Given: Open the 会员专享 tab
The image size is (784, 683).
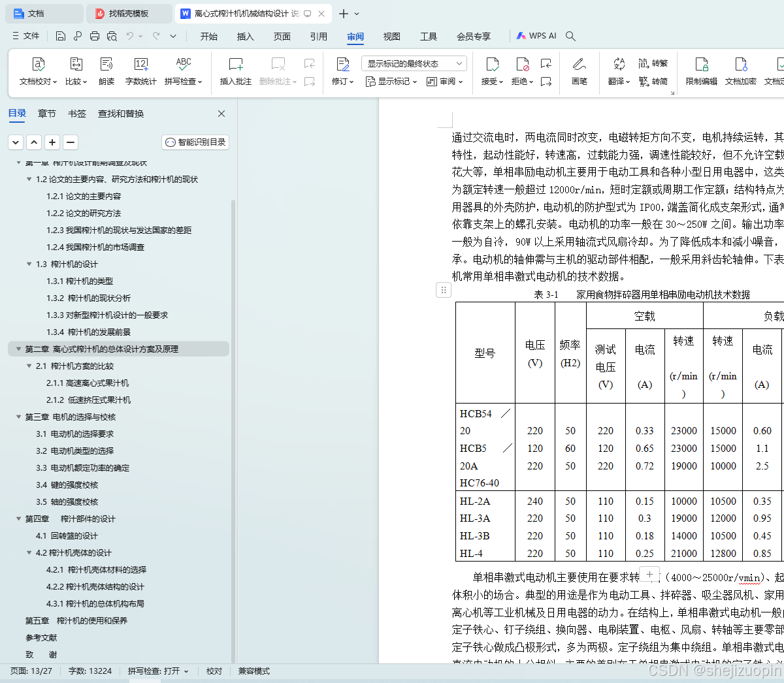Looking at the screenshot, I should 474,37.
